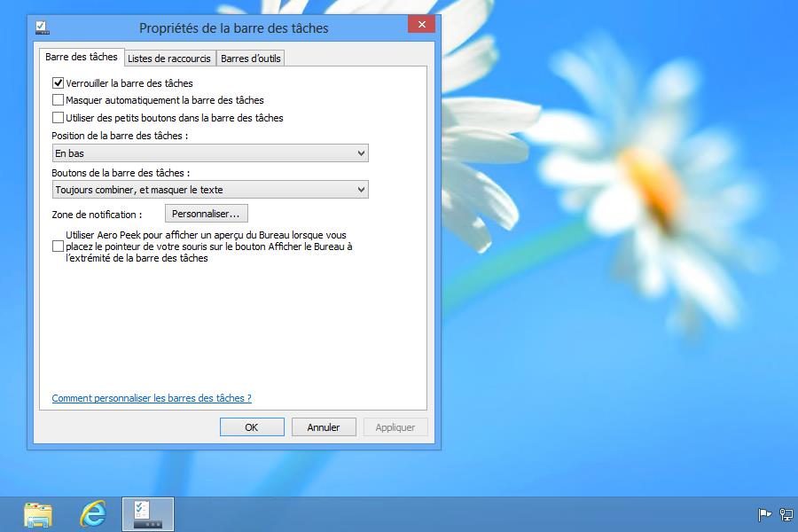798x532 pixels.
Task: Close the Propriétés de la barre dialog
Action: pos(421,25)
